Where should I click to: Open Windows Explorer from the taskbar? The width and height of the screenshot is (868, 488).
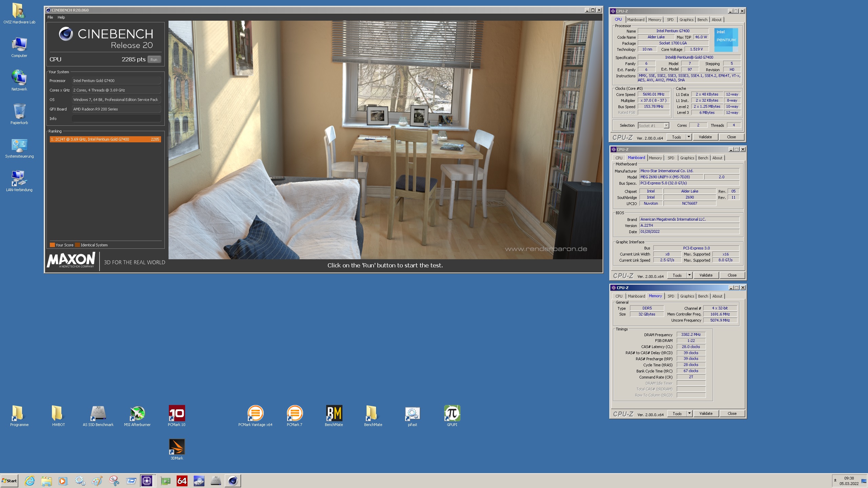46,481
